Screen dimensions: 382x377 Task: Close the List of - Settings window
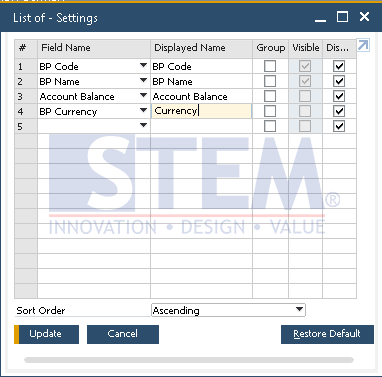point(364,17)
